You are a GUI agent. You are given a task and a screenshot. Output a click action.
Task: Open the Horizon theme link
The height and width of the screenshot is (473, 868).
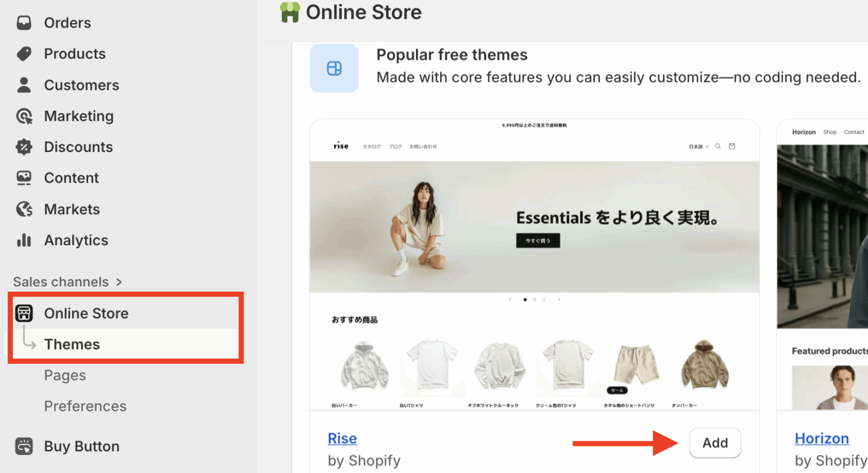pyautogui.click(x=822, y=438)
